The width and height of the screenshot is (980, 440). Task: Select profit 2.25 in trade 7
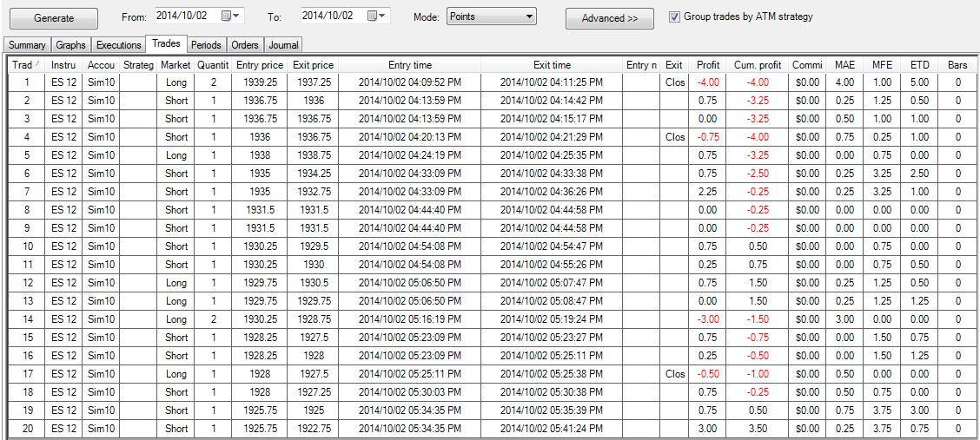coord(707,192)
